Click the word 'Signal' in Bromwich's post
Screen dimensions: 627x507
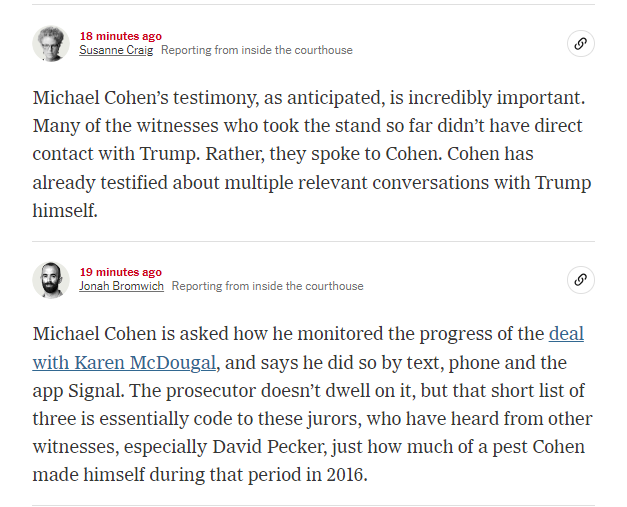[94, 391]
